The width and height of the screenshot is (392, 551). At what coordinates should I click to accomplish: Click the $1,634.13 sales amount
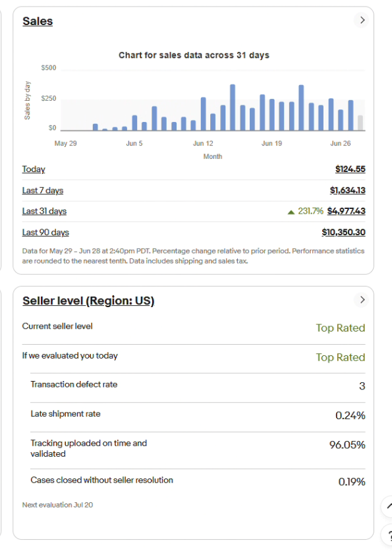coord(347,190)
